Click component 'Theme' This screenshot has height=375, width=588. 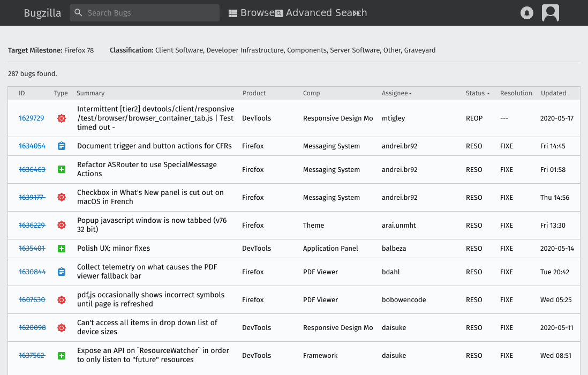313,225
